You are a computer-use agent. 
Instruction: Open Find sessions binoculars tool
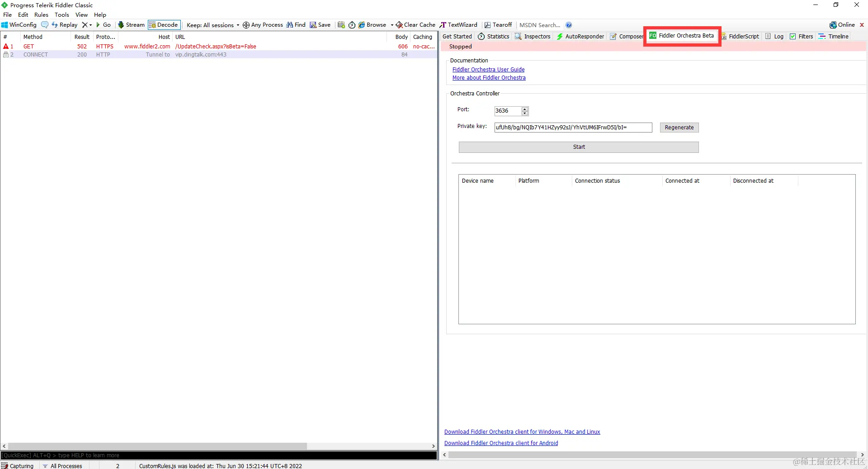tap(296, 25)
